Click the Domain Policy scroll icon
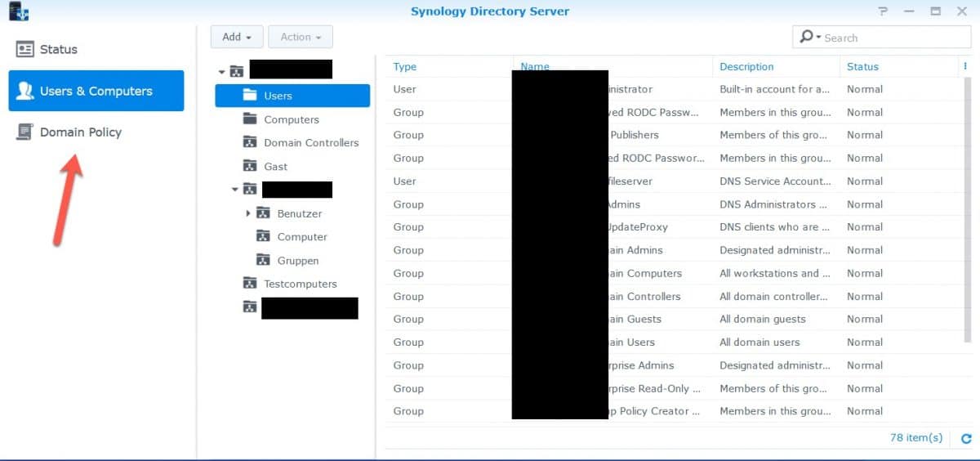 click(x=25, y=132)
